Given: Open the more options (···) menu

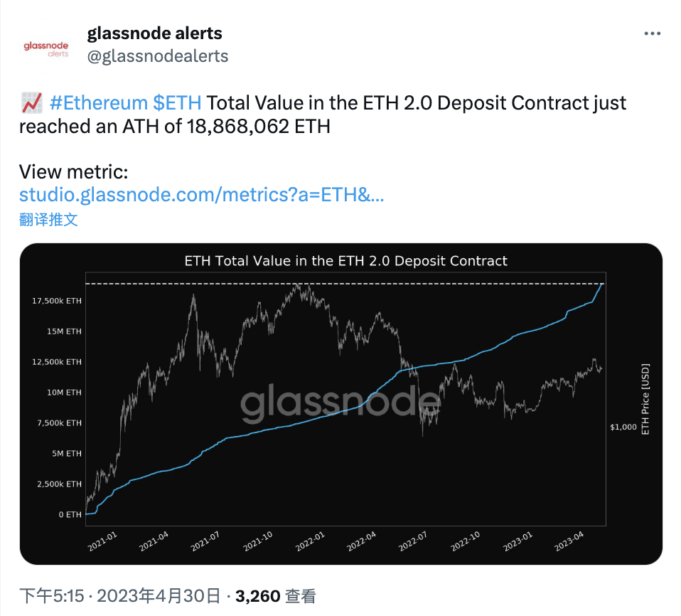Looking at the screenshot, I should (x=651, y=33).
